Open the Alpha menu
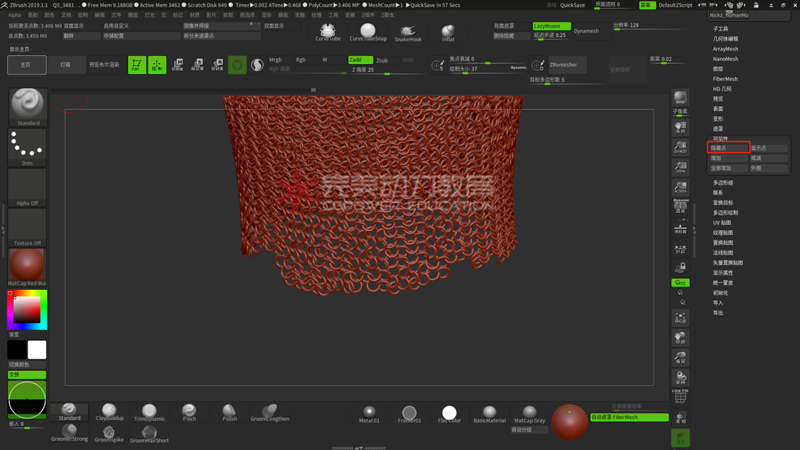This screenshot has width=800, height=450. click(14, 15)
